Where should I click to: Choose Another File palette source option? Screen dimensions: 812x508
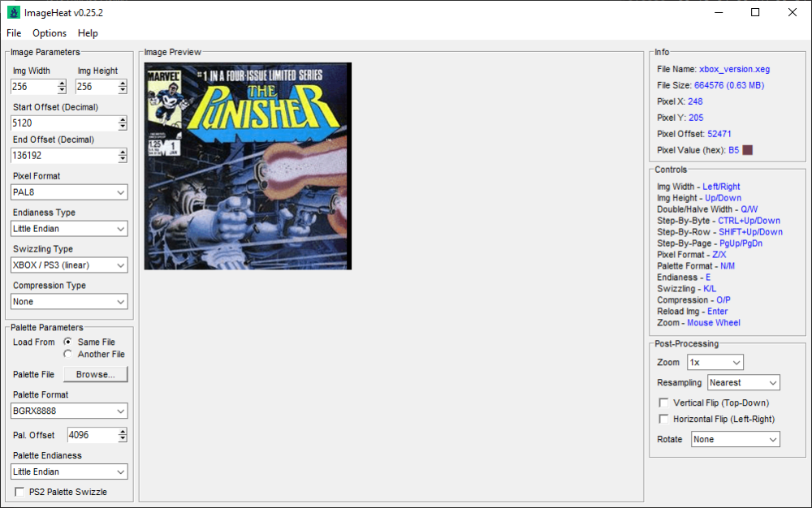(x=68, y=354)
